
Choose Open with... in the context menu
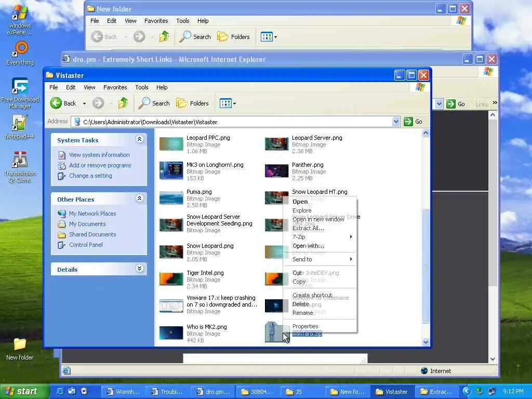320,246
